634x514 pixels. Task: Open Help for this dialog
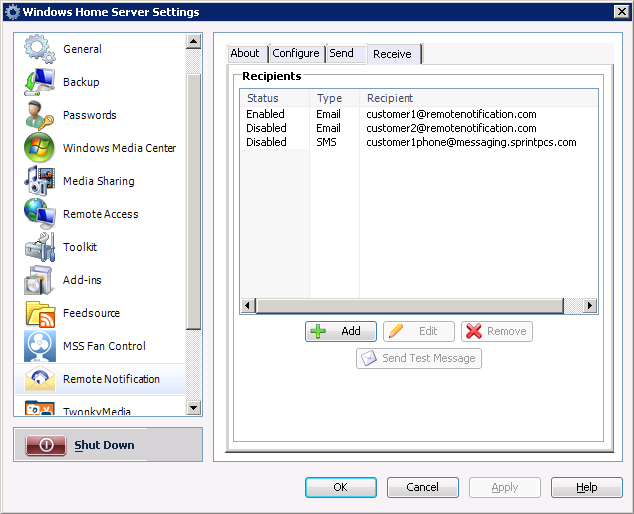587,487
